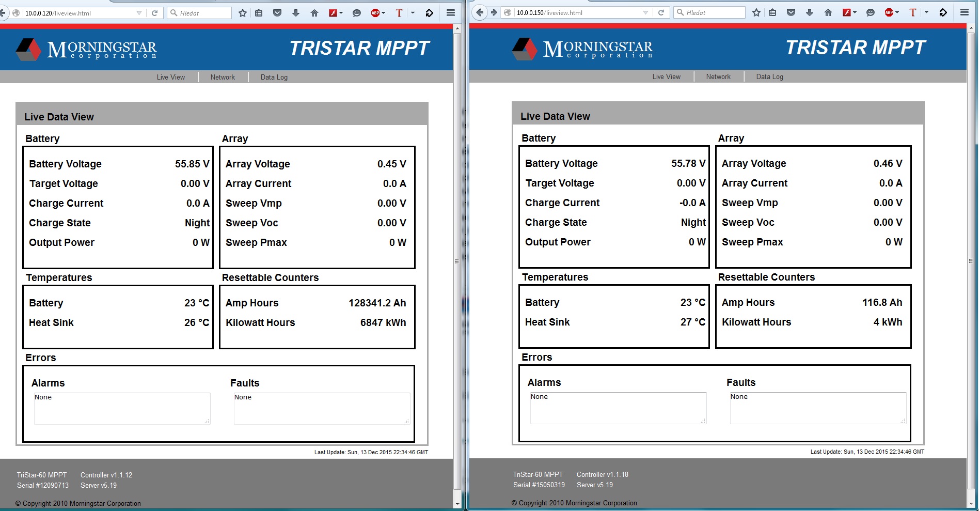The width and height of the screenshot is (980, 511).
Task: Go to home page in 10.0.0.150 window
Action: pyautogui.click(x=828, y=12)
